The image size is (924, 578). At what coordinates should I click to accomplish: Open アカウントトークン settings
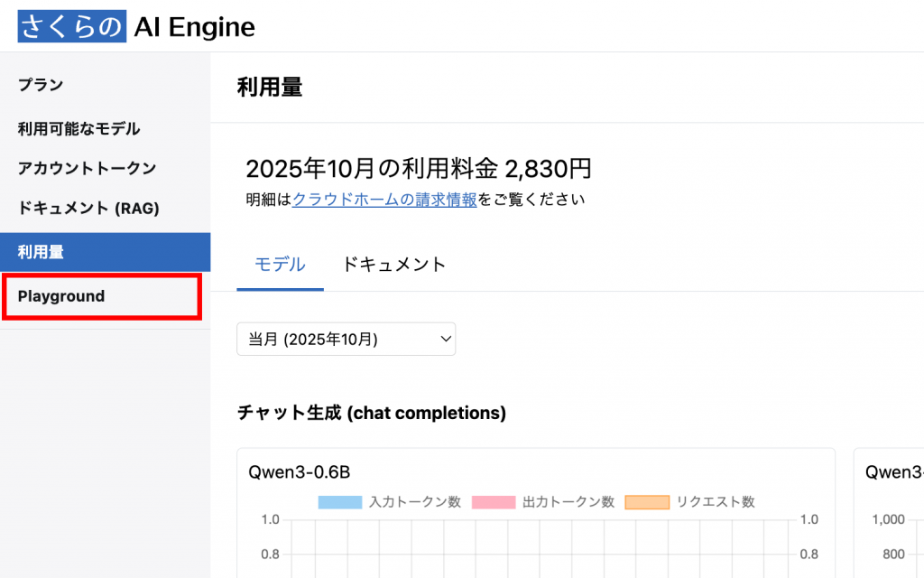(x=87, y=169)
